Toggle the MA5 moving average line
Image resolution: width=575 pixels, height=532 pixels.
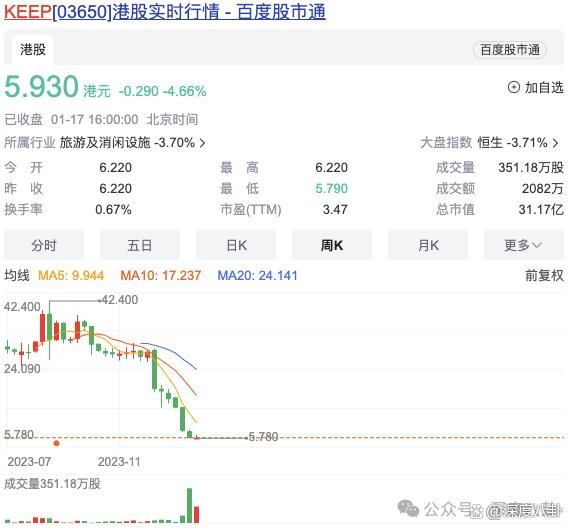[x=71, y=275]
